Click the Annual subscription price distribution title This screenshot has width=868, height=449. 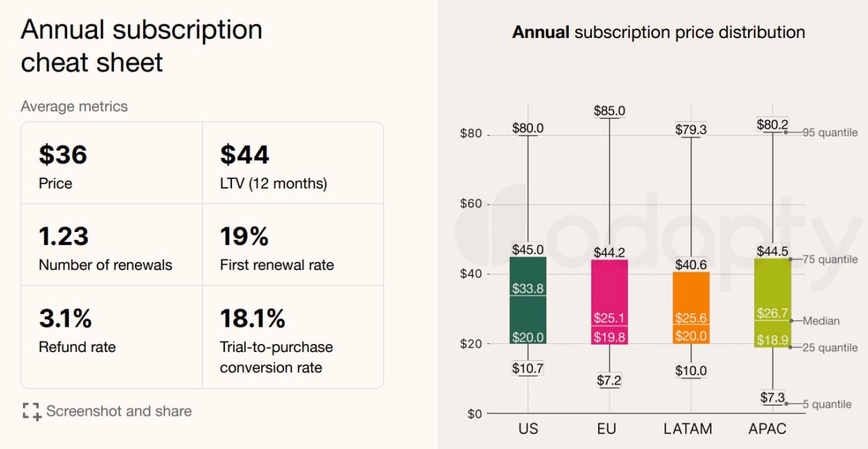click(x=658, y=32)
